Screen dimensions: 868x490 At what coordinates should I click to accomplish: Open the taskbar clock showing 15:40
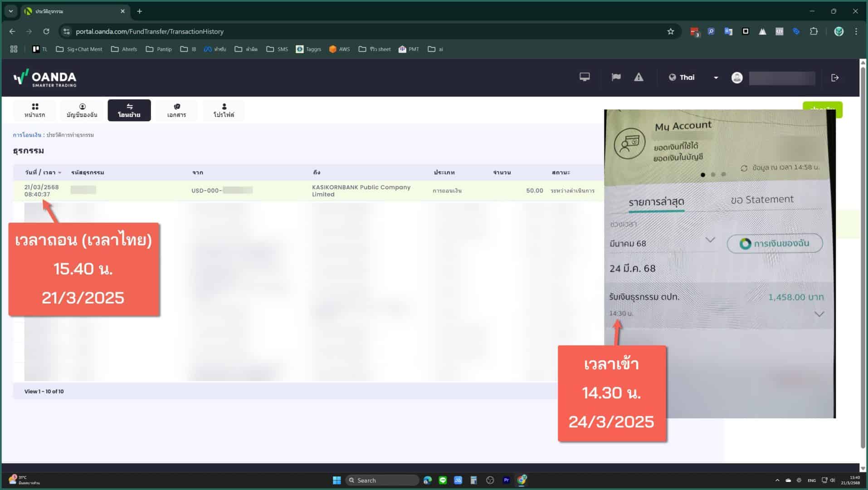point(850,480)
